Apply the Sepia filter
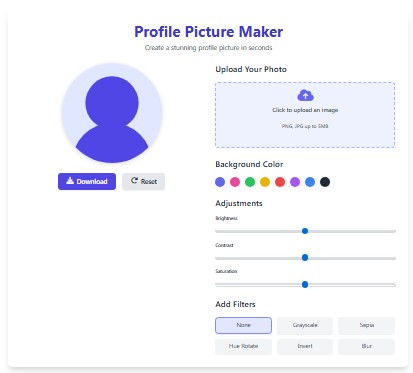 (367, 325)
